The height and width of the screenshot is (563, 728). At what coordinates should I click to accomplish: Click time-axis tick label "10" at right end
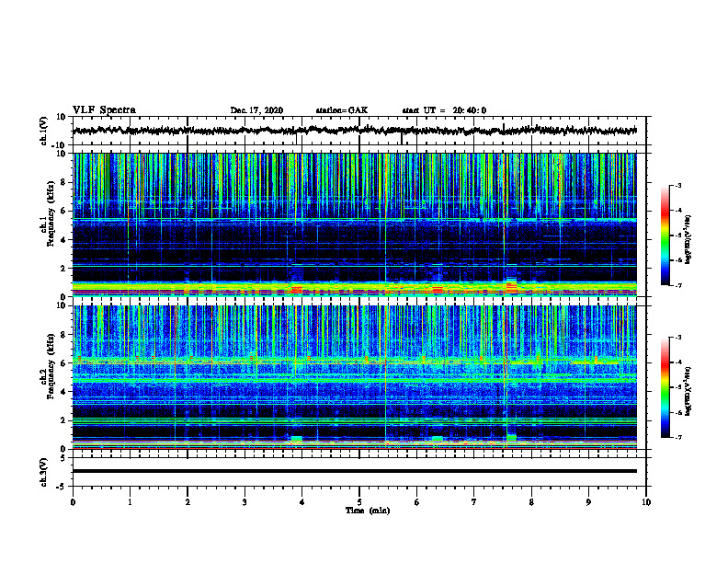click(x=646, y=502)
